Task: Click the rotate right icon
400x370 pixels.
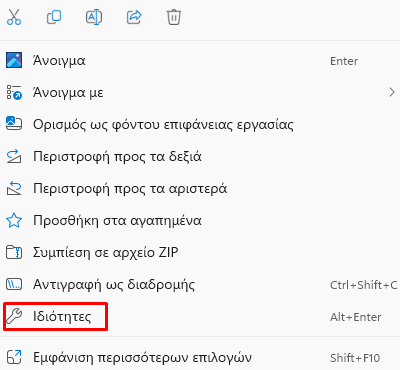Action: point(14,156)
